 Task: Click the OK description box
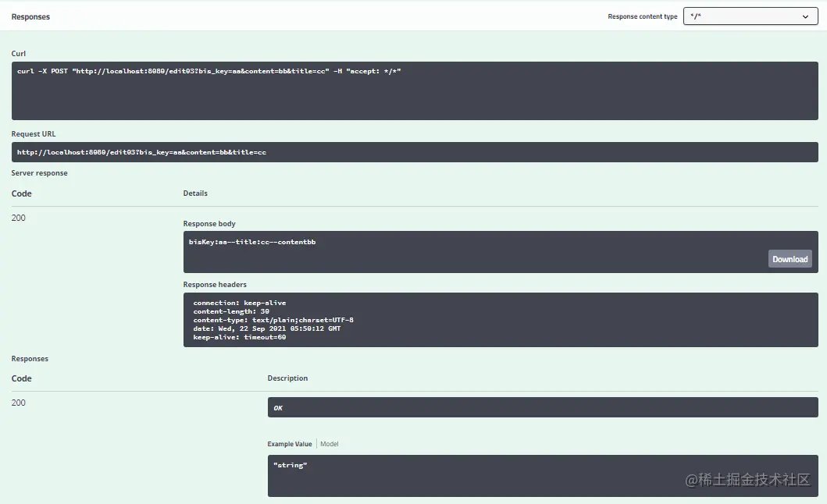click(543, 407)
